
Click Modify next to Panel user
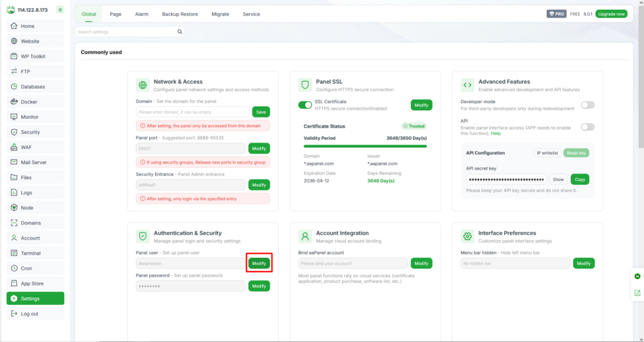259,263
